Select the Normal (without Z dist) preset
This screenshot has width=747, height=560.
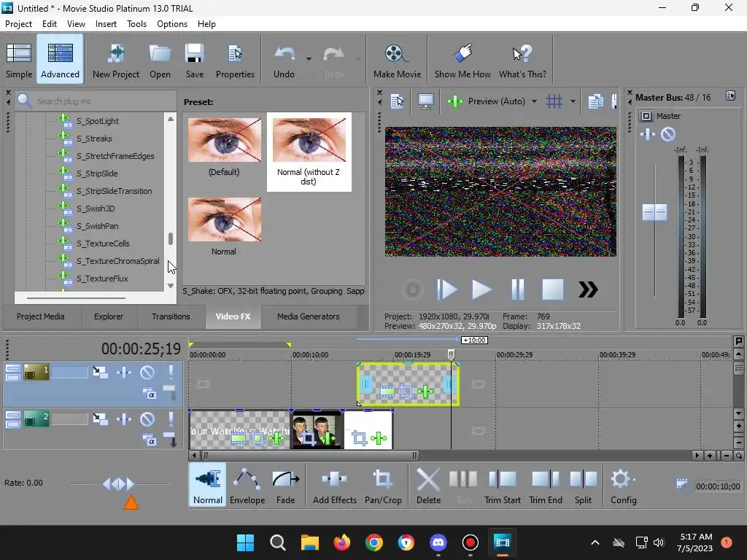[309, 152]
